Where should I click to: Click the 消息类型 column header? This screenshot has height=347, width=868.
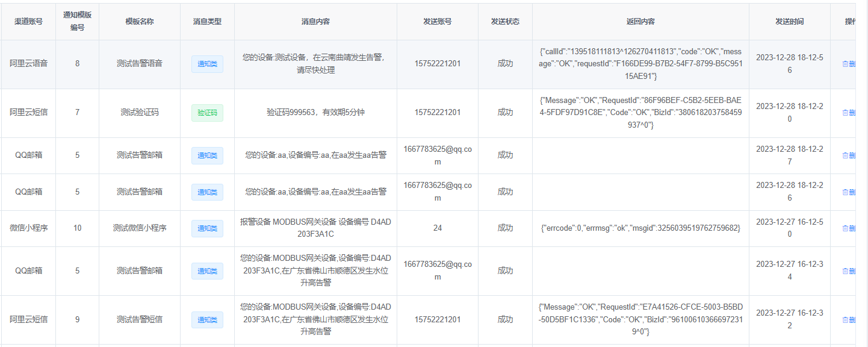tap(207, 22)
